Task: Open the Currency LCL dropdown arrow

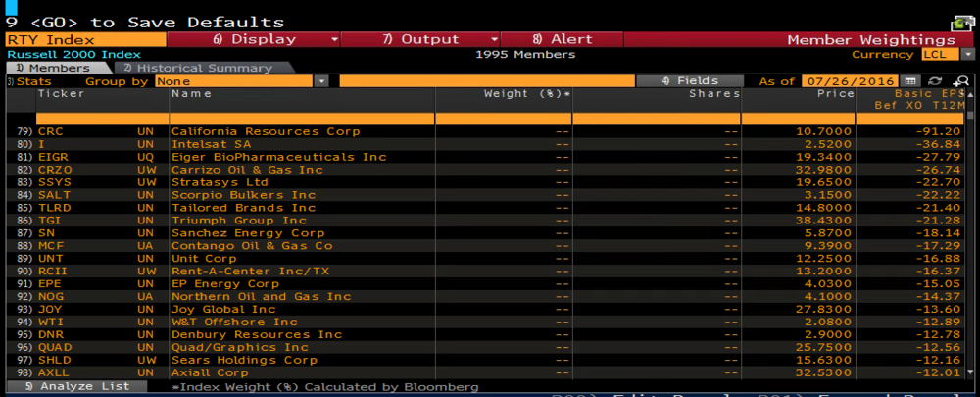Action: pyautogui.click(x=969, y=54)
